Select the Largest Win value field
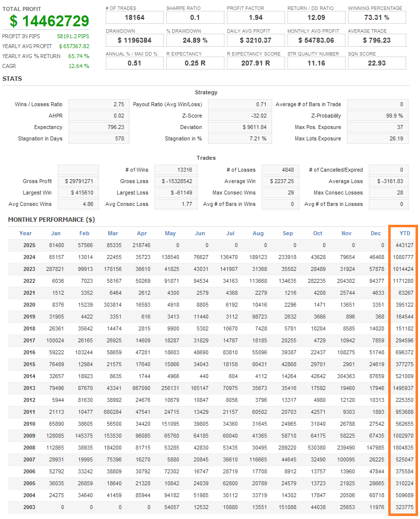The height and width of the screenshot is (519, 420). [78, 193]
